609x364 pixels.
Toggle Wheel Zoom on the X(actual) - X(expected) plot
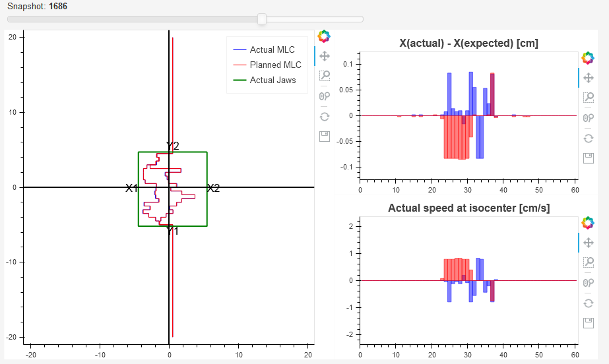(589, 118)
